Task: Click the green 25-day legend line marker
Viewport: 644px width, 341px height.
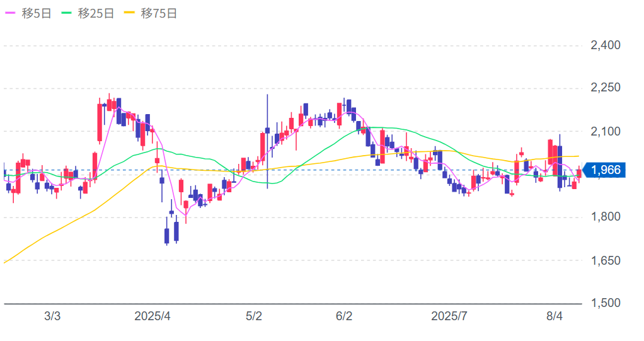Action: point(66,14)
